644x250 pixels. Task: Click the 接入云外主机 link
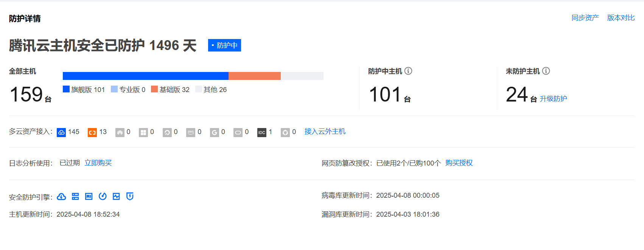tap(325, 131)
